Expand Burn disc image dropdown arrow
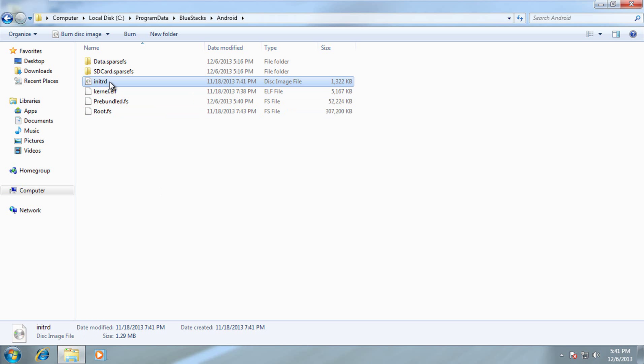The height and width of the screenshot is (364, 644). tap(107, 34)
